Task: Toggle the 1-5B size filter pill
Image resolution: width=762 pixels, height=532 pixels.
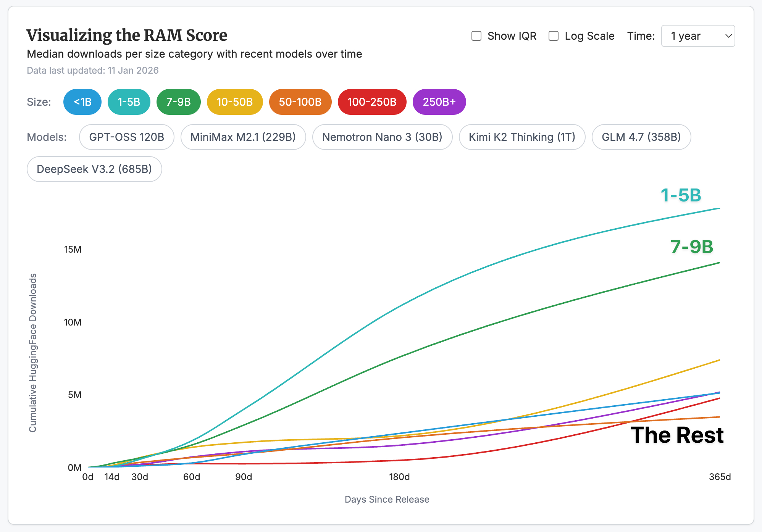Action: tap(129, 102)
